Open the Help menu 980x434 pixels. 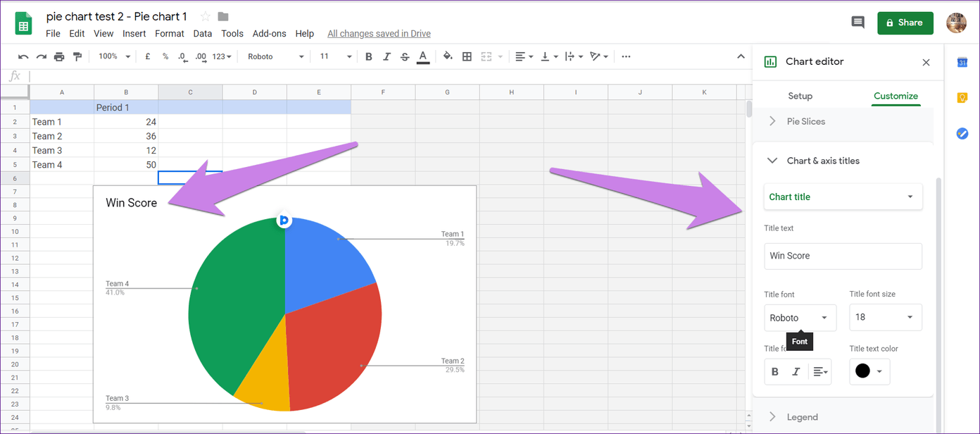pos(305,33)
